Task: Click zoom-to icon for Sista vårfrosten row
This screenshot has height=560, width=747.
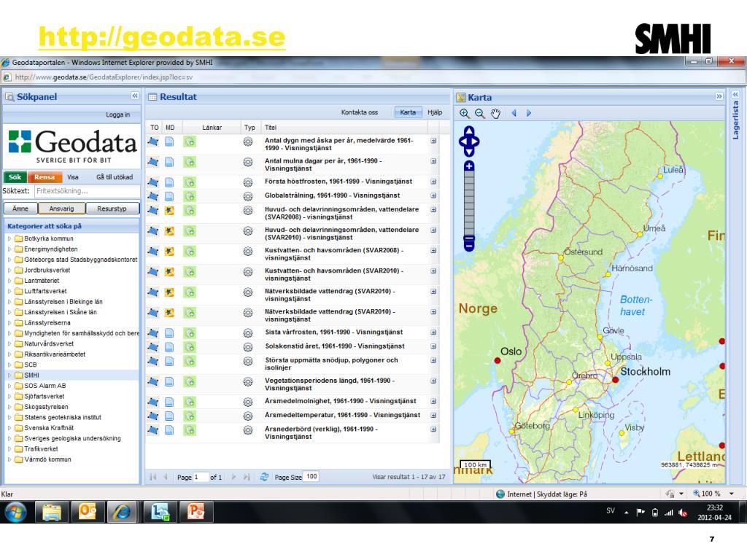Action: point(153,332)
